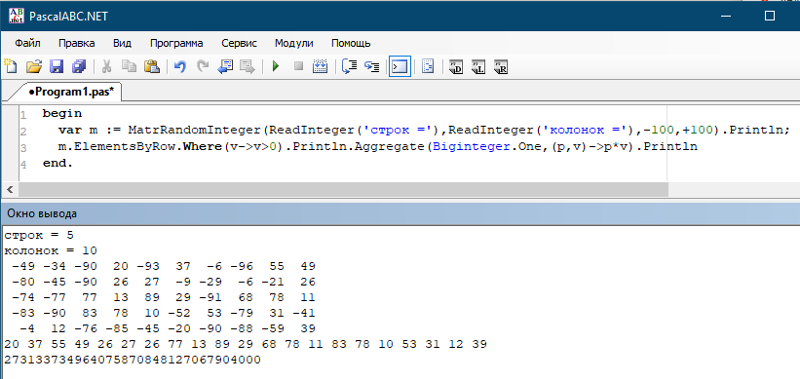Image resolution: width=800 pixels, height=379 pixels.
Task: Click 'MatrRandomInteger' in line 2
Action: pos(195,130)
